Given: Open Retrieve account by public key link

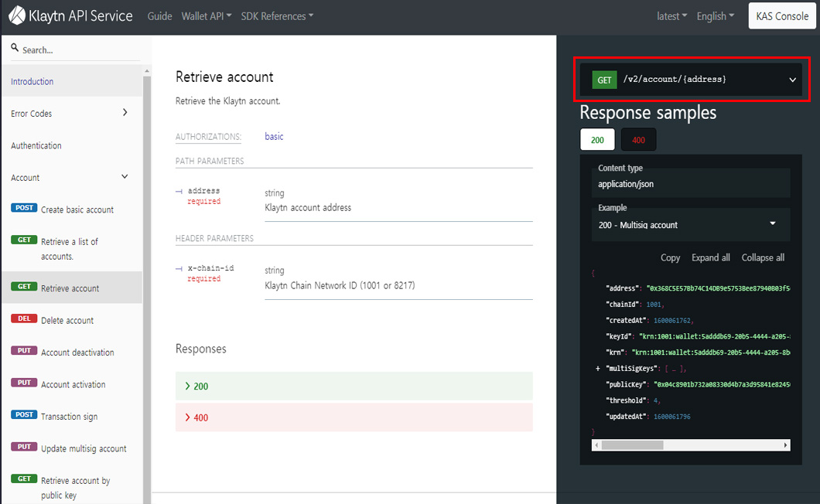Looking at the screenshot, I should click(76, 488).
